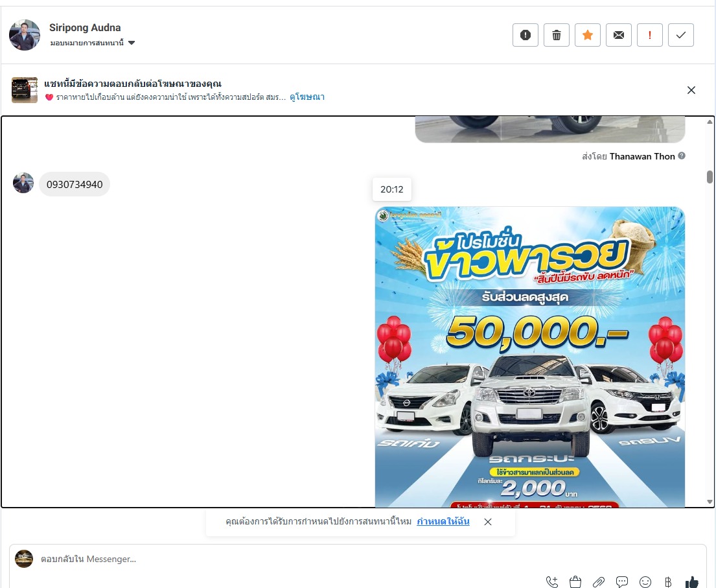Toggle the orange star follow-up marker
This screenshot has width=716, height=588.
[587, 35]
